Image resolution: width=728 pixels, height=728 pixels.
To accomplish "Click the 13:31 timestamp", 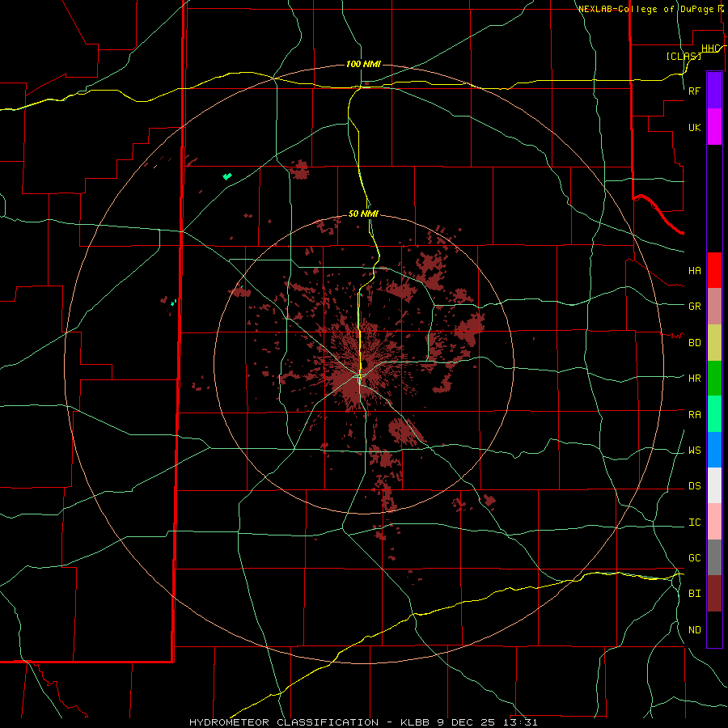I will 519,722.
